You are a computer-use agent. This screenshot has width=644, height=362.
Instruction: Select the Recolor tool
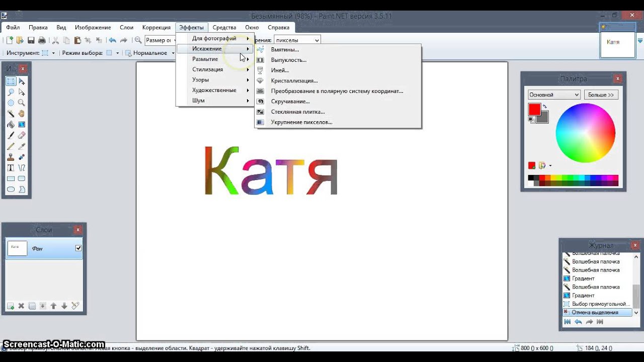22,157
